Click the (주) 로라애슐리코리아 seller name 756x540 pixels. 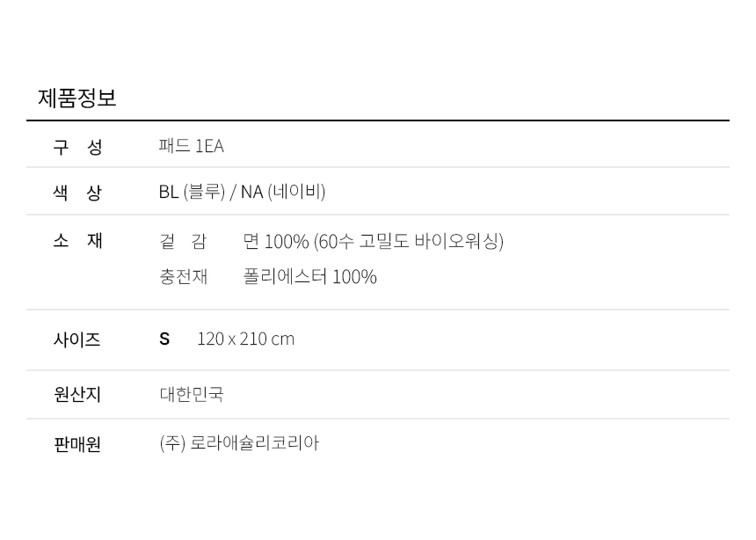click(x=239, y=443)
